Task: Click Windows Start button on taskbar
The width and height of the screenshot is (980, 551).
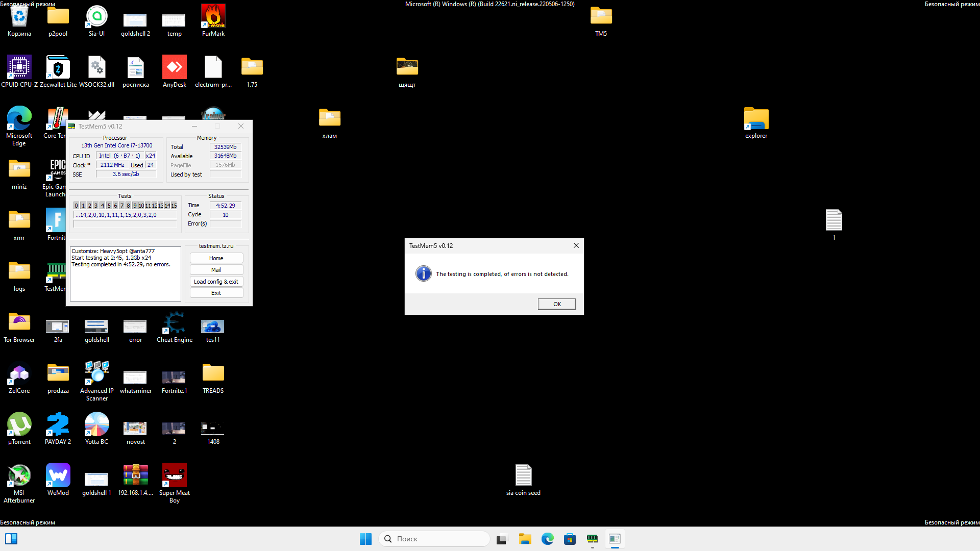Action: pos(365,539)
